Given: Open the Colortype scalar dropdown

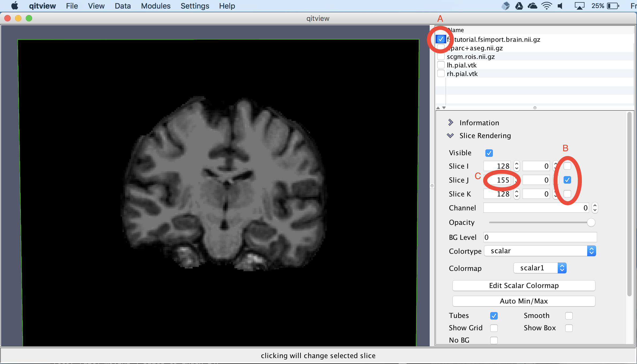Looking at the screenshot, I should (540, 251).
